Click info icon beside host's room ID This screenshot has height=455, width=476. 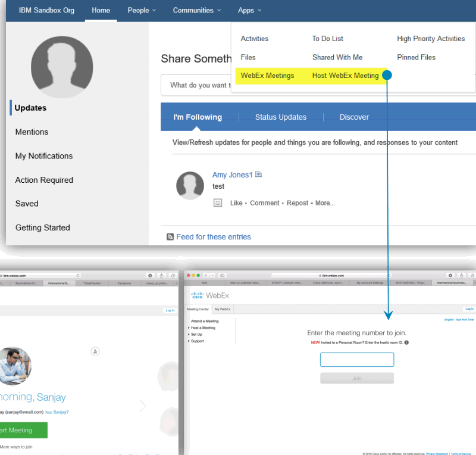pos(406,342)
